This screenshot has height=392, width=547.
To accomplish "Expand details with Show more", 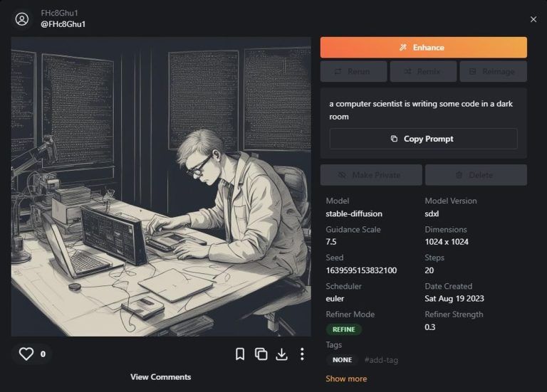I will (x=346, y=378).
